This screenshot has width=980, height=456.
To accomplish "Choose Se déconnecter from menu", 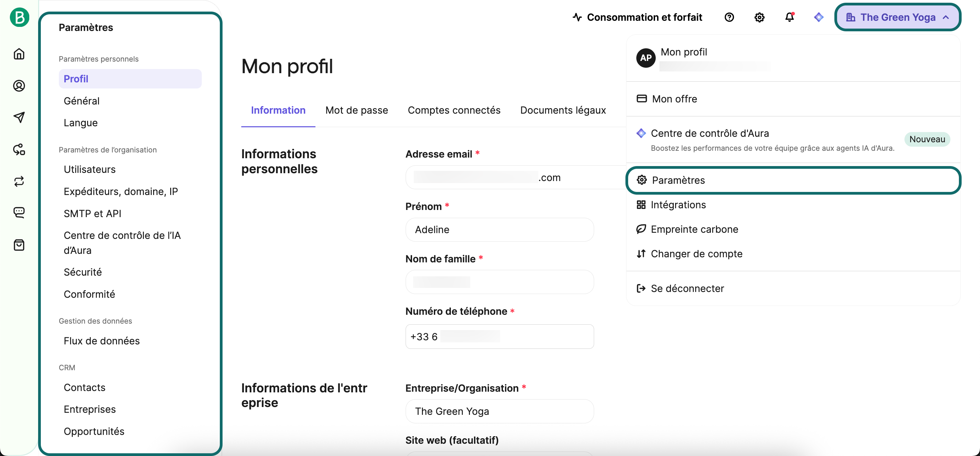I will click(x=687, y=288).
